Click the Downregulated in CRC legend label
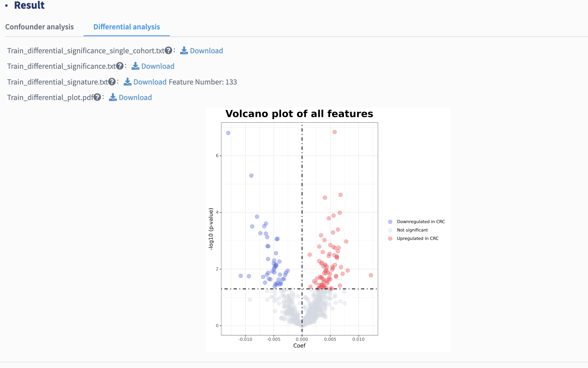This screenshot has height=368, width=588. click(x=421, y=222)
